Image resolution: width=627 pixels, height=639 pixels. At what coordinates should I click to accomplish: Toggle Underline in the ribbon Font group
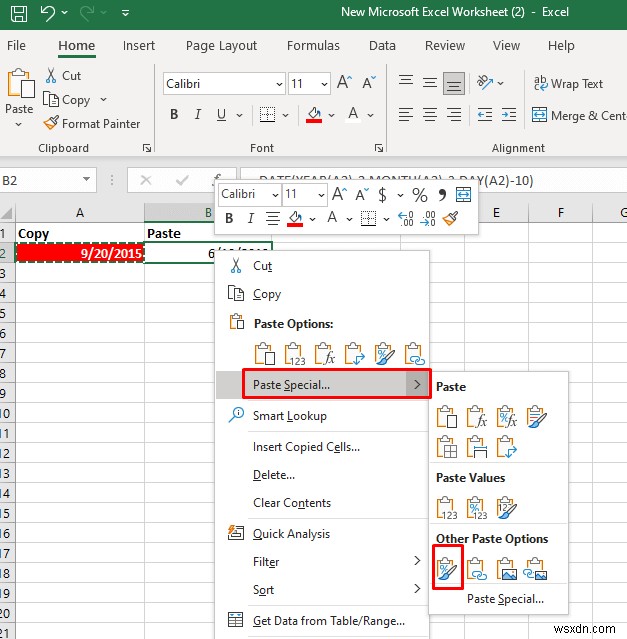coord(221,115)
